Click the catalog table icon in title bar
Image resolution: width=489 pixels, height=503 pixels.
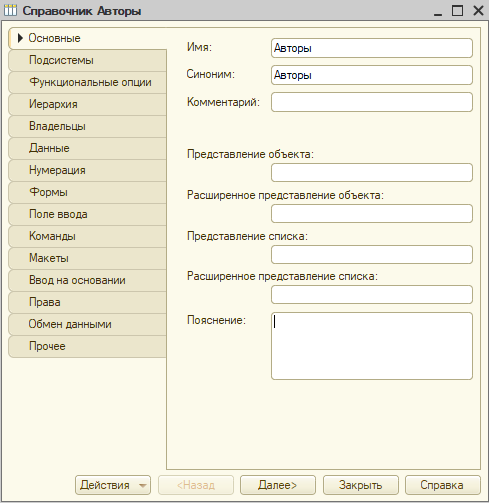tap(10, 10)
